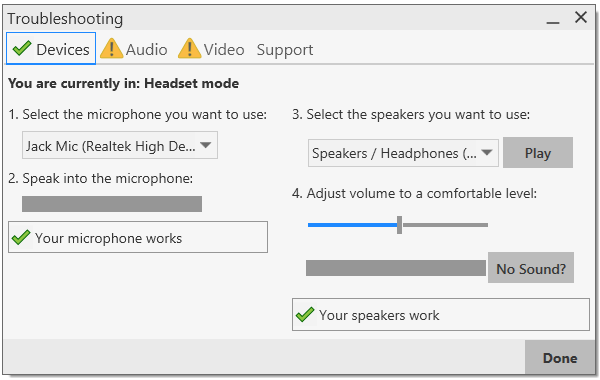Click the checkmark beside 'Your speakers work'
The height and width of the screenshot is (380, 600).
click(x=305, y=314)
